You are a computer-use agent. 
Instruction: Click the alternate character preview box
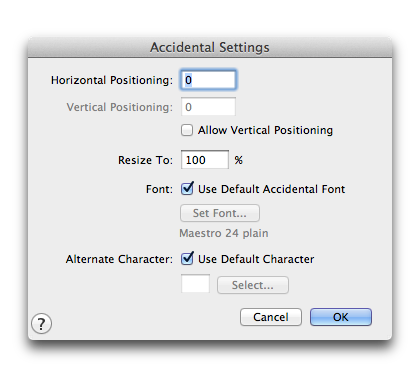(x=195, y=284)
